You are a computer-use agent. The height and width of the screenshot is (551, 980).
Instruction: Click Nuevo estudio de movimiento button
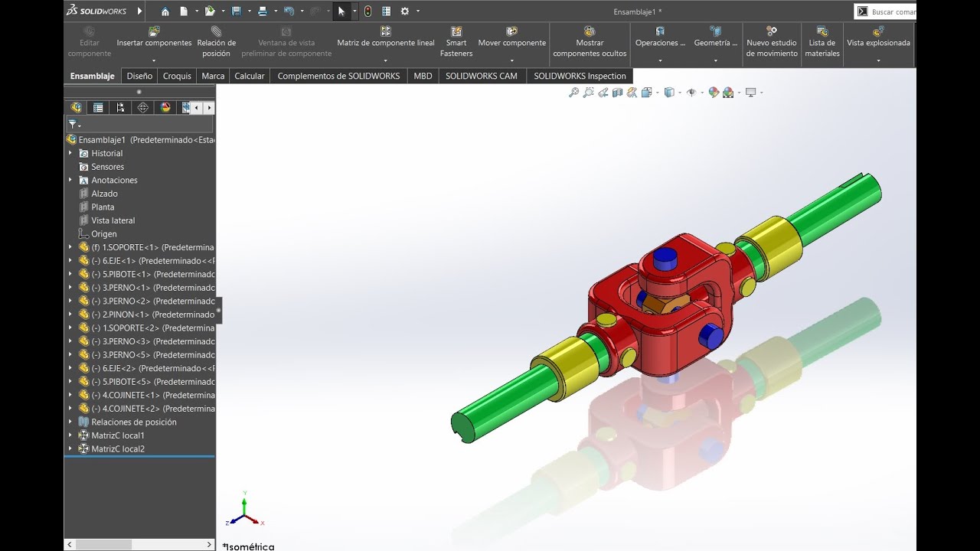click(772, 43)
